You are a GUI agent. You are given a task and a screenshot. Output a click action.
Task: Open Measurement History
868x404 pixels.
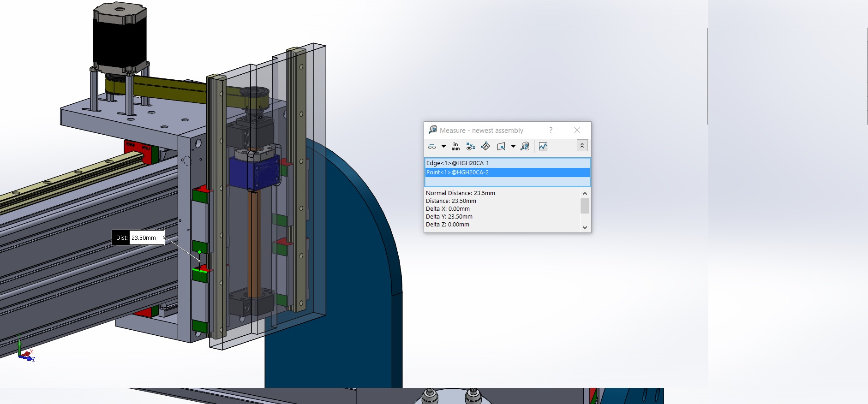525,147
